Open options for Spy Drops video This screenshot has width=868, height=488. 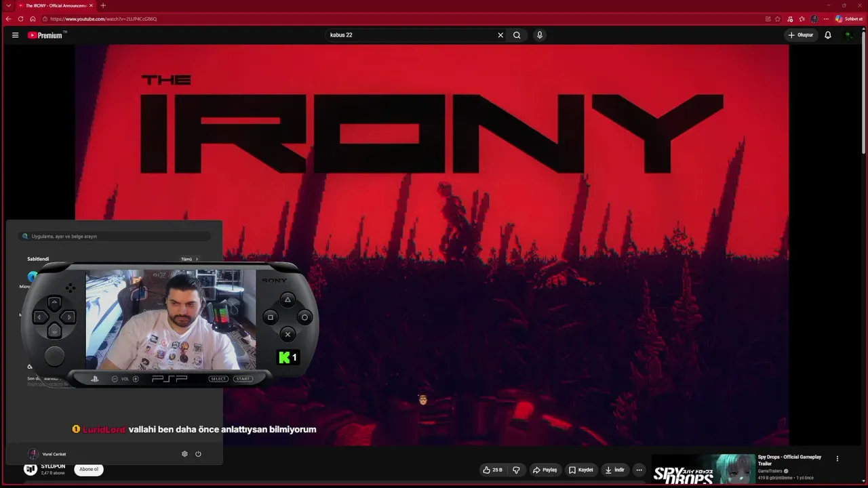(837, 459)
